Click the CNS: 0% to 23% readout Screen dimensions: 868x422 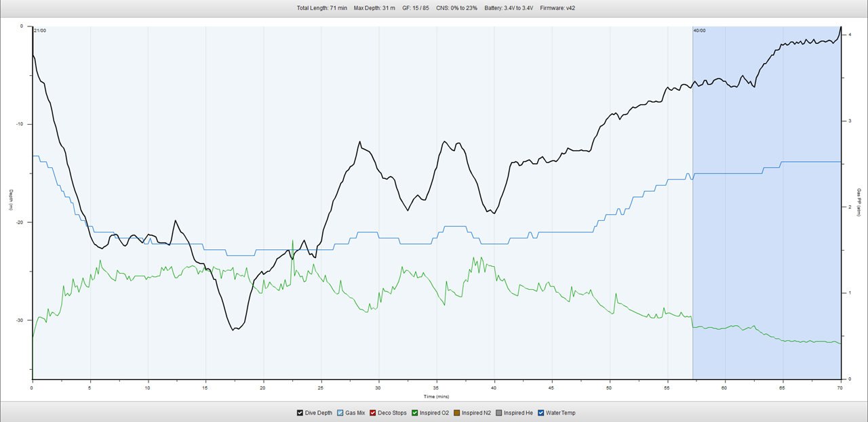(x=456, y=8)
